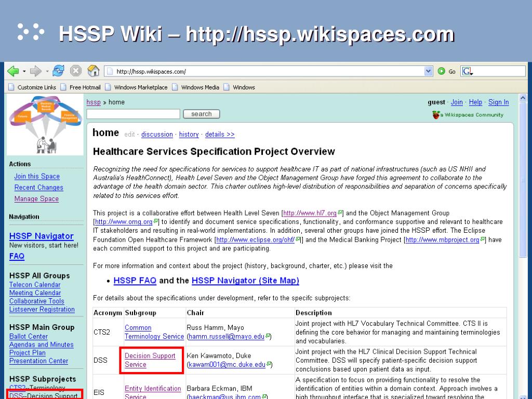Click the search button

pos(202,114)
